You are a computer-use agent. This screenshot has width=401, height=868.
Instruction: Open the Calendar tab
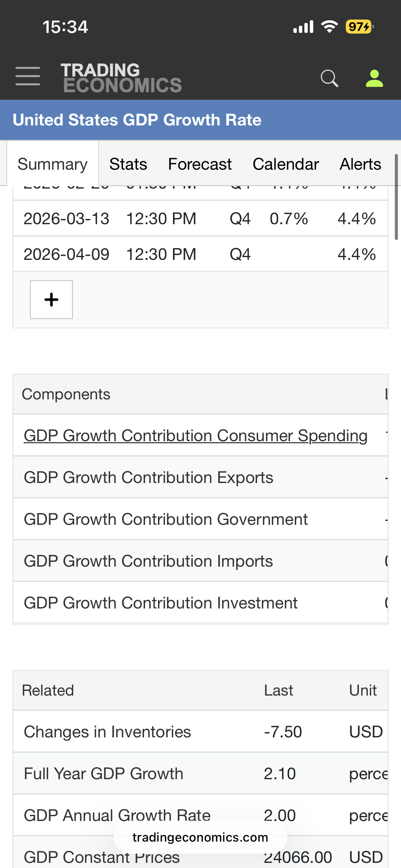286,164
